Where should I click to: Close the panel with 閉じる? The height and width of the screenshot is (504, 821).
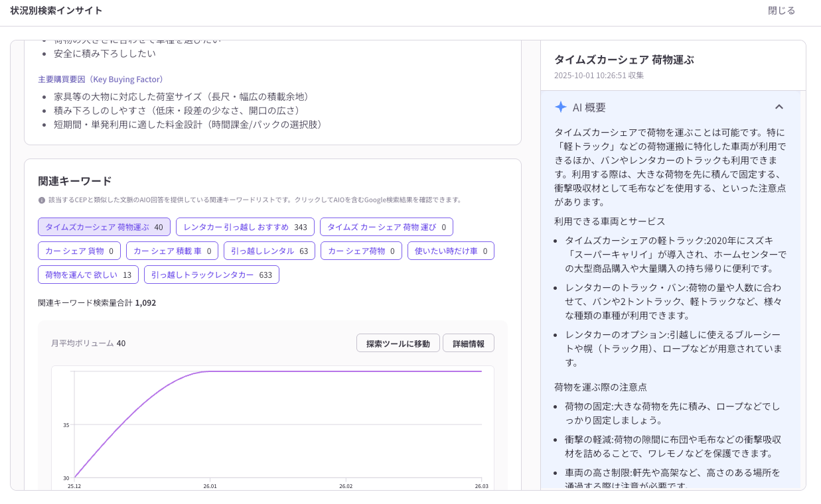click(x=781, y=11)
